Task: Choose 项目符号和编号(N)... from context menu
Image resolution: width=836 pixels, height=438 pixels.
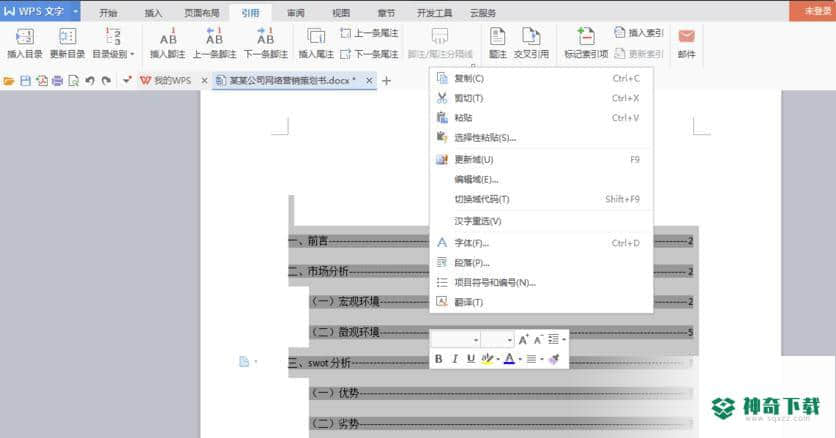Action: (541, 282)
